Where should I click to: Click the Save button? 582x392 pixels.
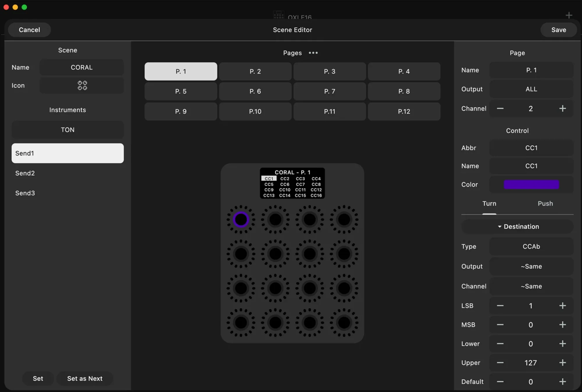pyautogui.click(x=558, y=30)
